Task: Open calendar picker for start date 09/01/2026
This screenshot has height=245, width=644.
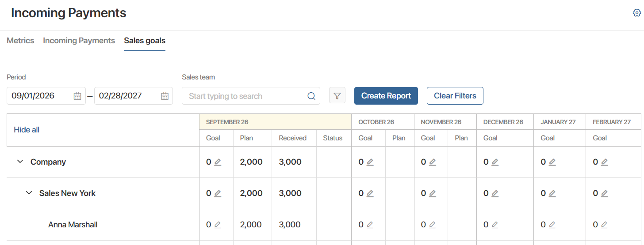Action: click(x=77, y=96)
